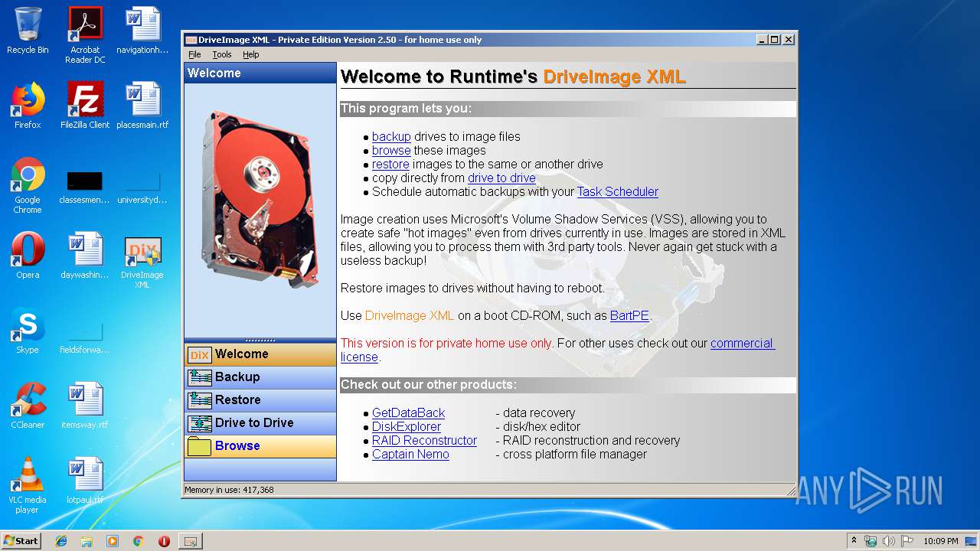Open the BartPE link
The width and height of the screenshot is (980, 551).
tap(629, 316)
